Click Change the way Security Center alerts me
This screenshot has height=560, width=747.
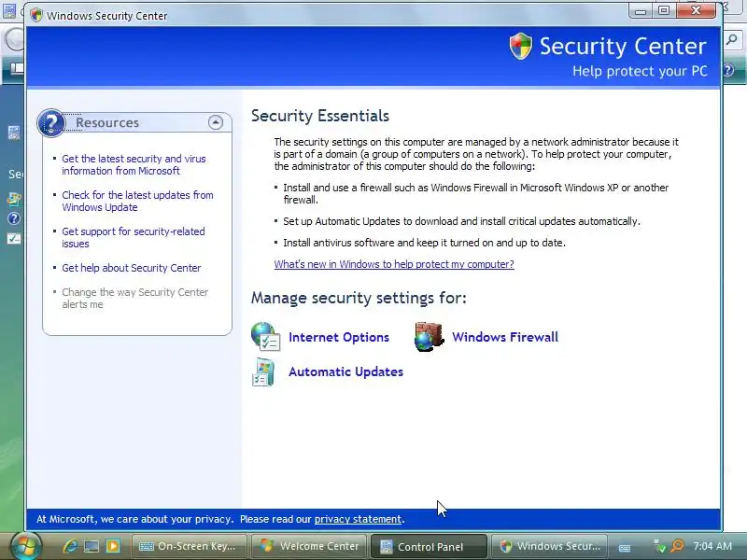[134, 298]
